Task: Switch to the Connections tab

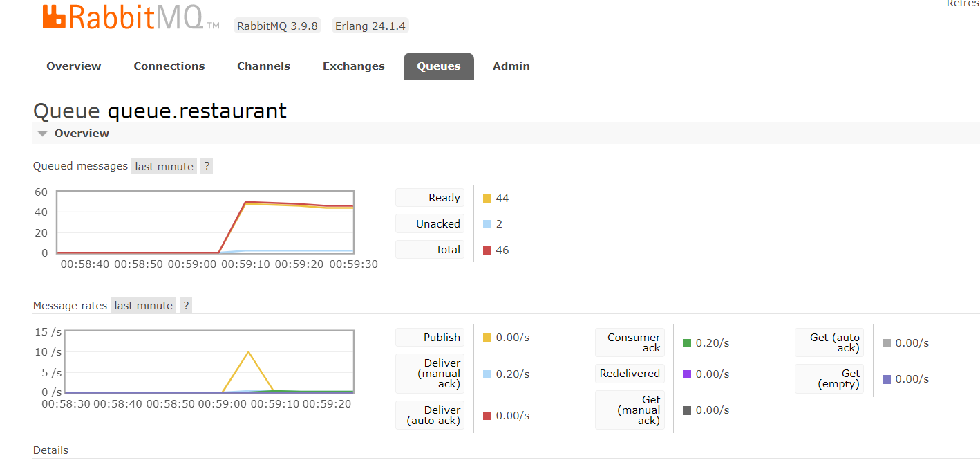Action: point(169,66)
